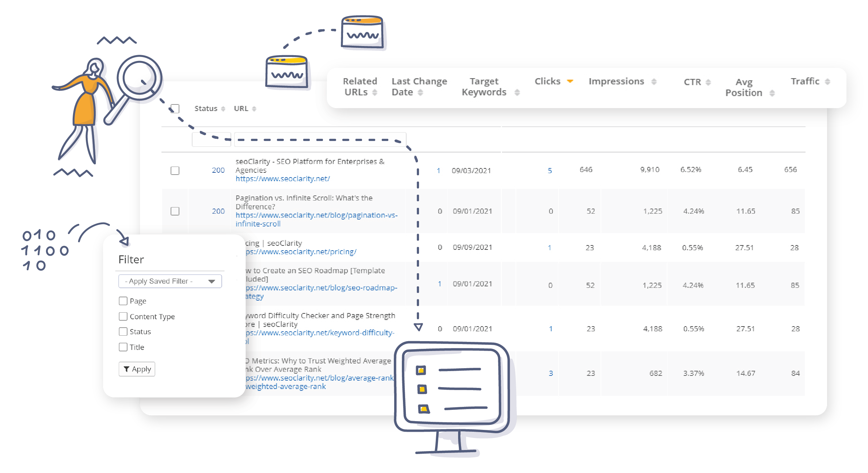Click the Traffic column header
The height and width of the screenshot is (473, 868).
[805, 81]
